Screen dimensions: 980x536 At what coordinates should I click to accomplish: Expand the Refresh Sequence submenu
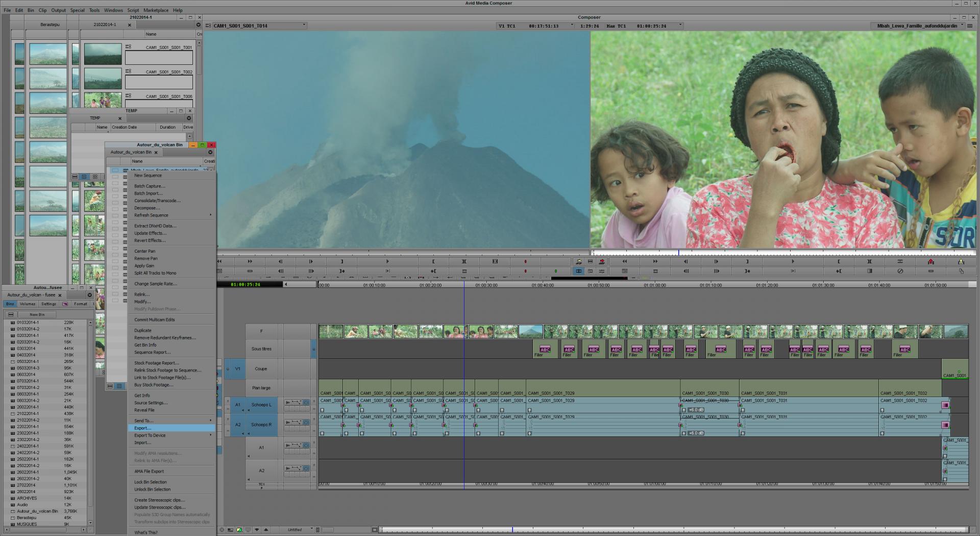click(x=171, y=215)
